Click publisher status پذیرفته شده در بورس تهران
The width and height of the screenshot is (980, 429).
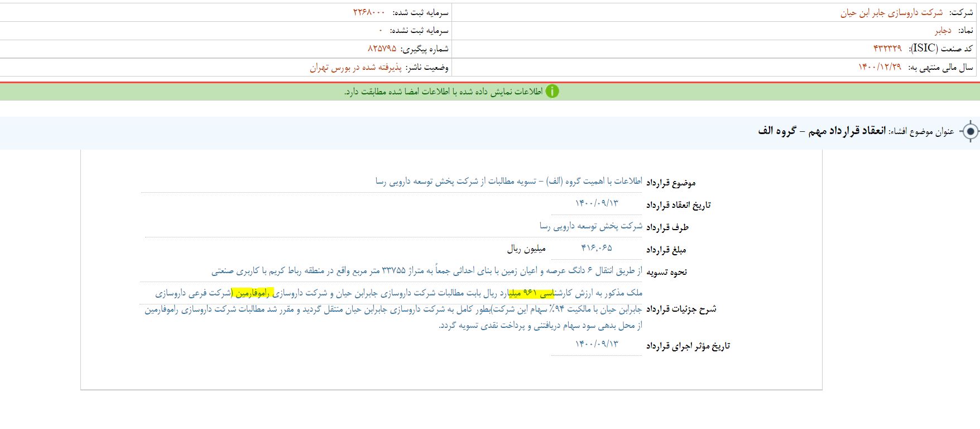click(356, 68)
